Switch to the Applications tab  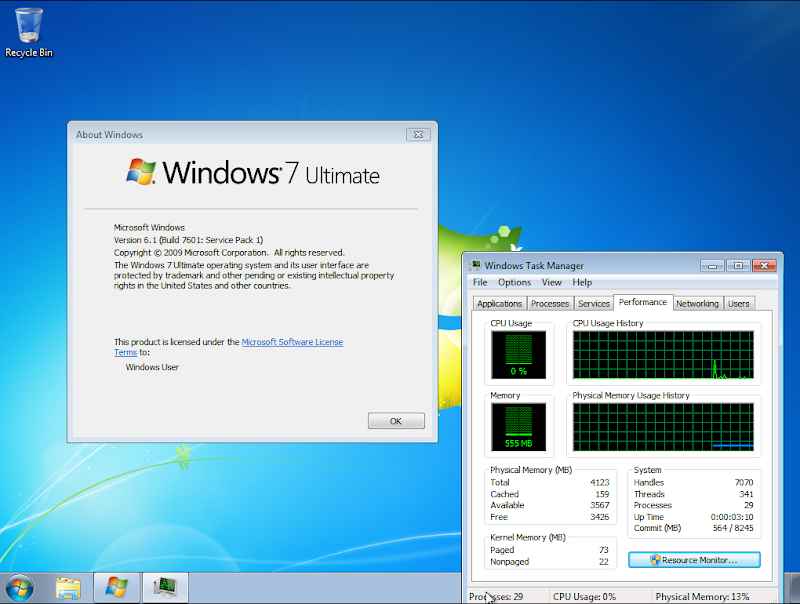click(499, 304)
